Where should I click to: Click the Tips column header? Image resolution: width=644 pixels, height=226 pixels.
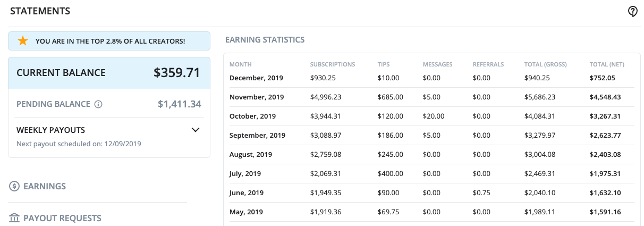(384, 64)
